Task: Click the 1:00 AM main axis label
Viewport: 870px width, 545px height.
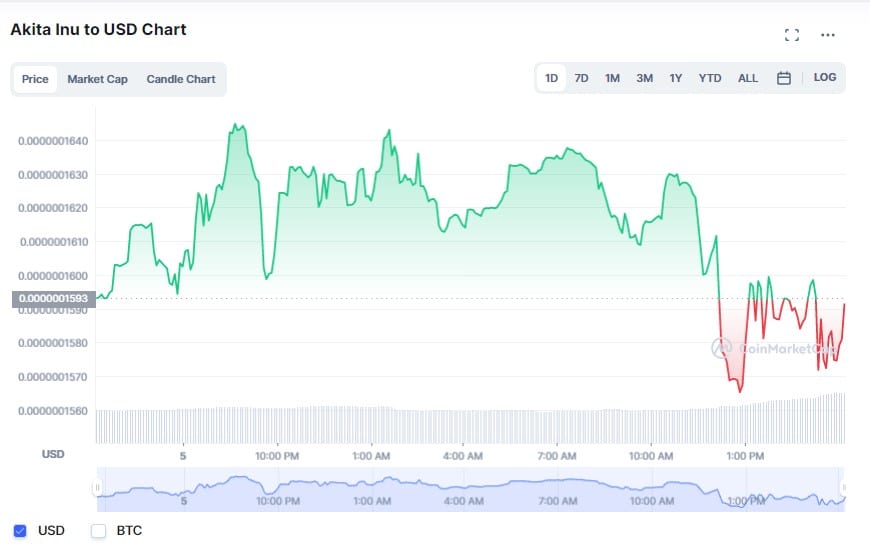Action: [371, 456]
